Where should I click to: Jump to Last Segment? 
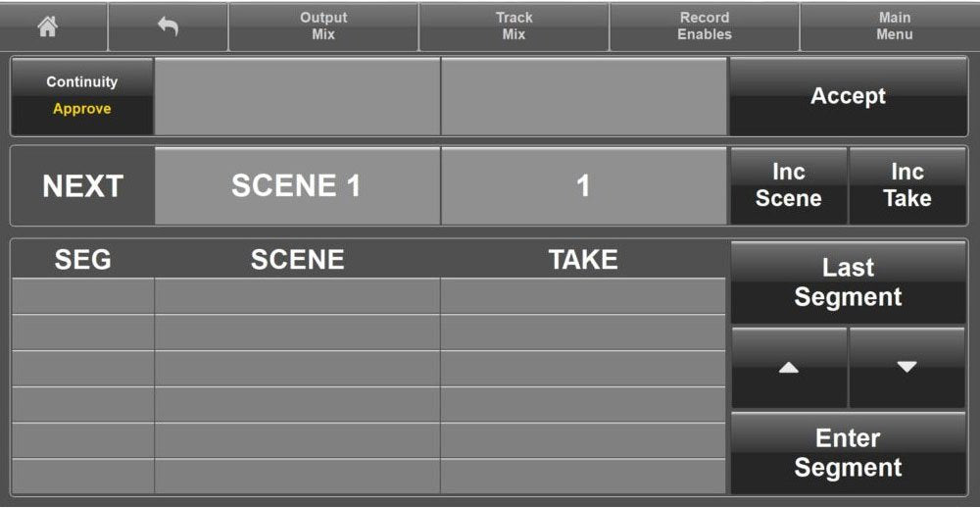[x=848, y=282]
